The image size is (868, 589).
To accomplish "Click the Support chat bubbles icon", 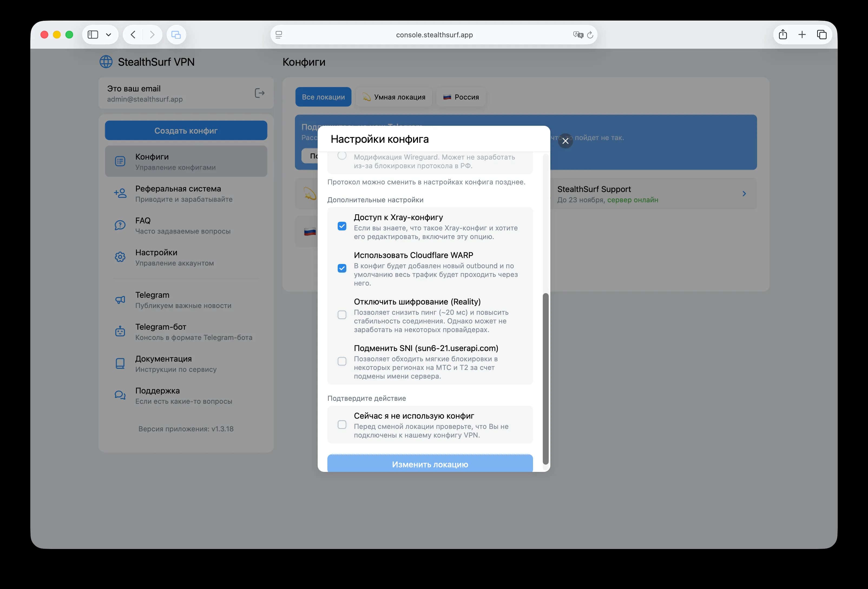I will [120, 395].
